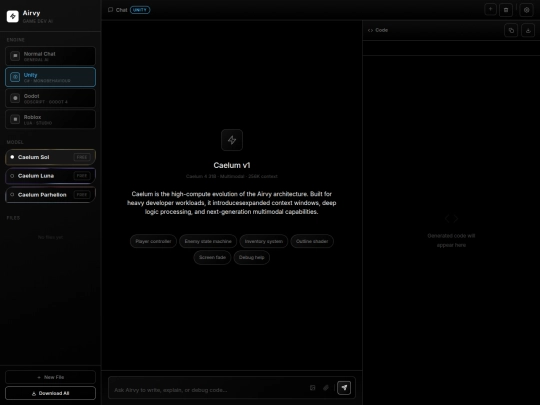
Task: Switch engine to Roblox
Action: [51, 119]
